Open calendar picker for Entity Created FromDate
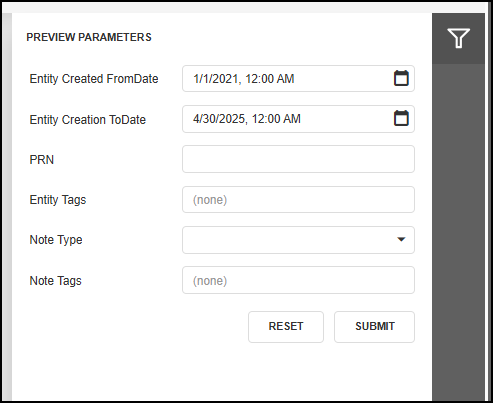The height and width of the screenshot is (403, 493). click(401, 78)
